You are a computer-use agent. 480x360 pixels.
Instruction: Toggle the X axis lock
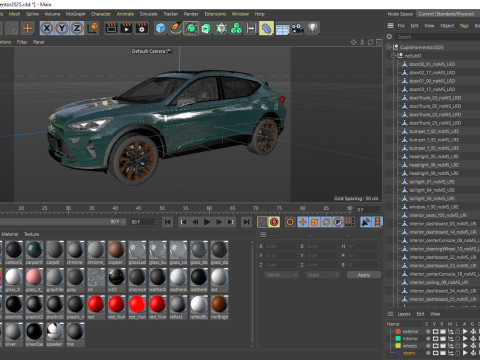coord(47,28)
